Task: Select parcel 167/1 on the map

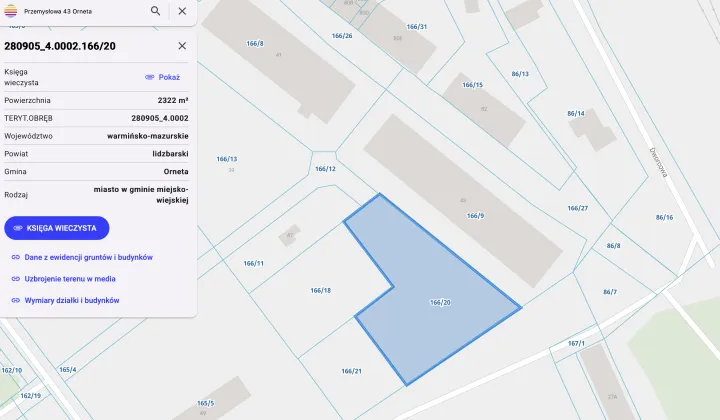Action: (x=576, y=343)
